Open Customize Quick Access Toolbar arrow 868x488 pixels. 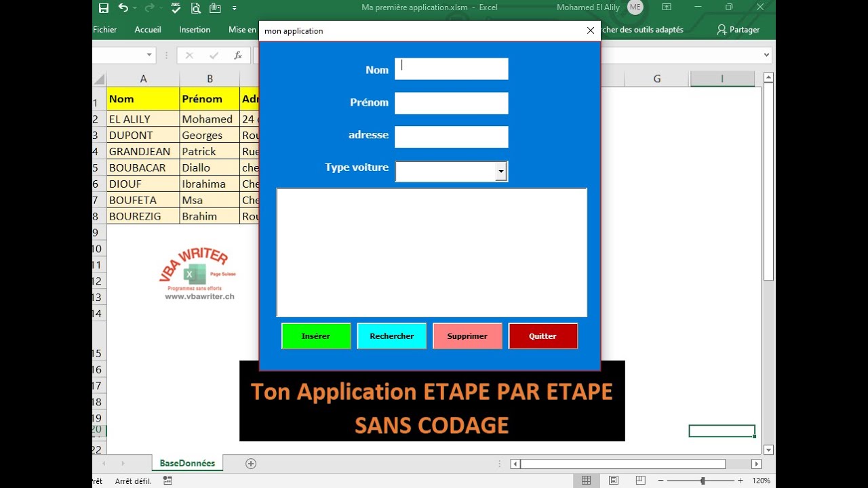[x=235, y=8]
